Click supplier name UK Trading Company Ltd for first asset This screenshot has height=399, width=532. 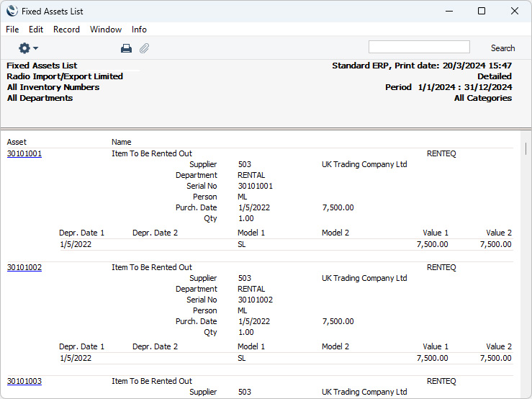364,164
